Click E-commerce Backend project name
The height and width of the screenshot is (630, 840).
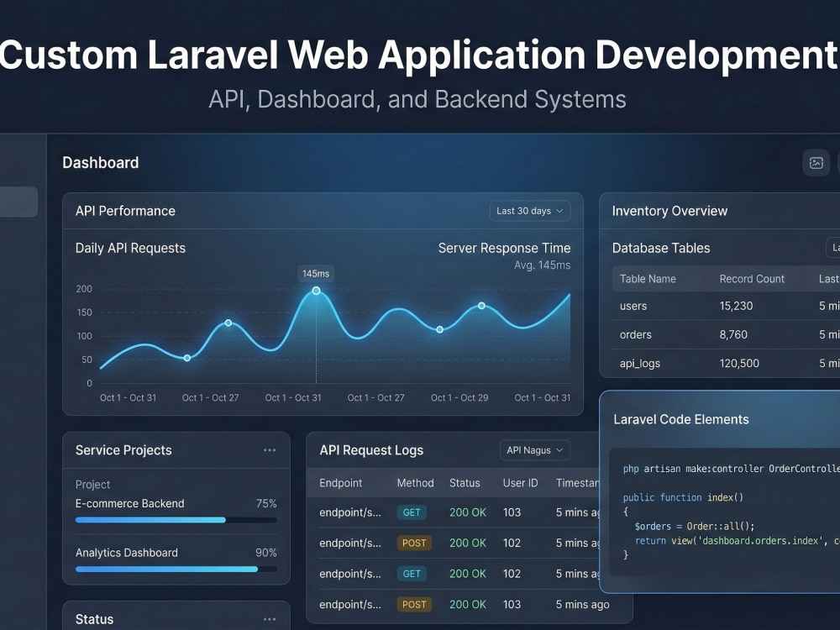(x=129, y=503)
